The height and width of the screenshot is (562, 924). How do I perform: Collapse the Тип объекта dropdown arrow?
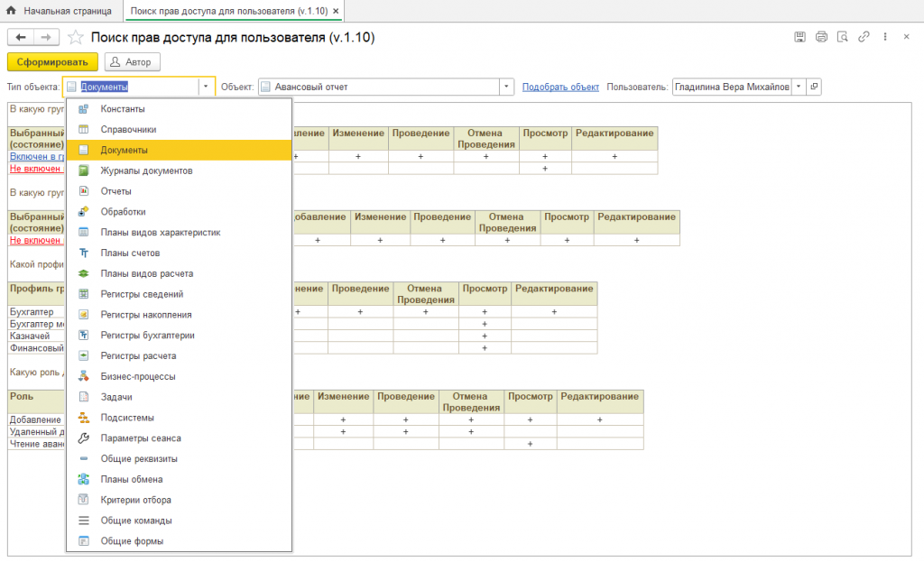(x=206, y=87)
